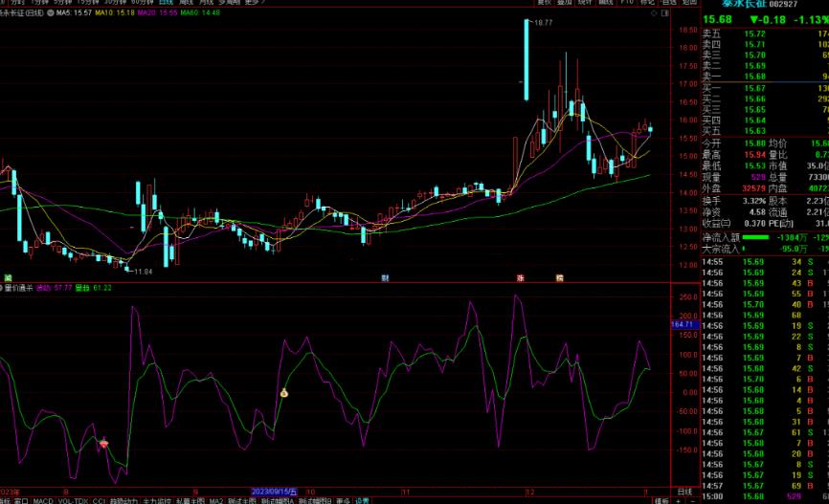Click the diamond icon at chart top-right
This screenshot has width=829, height=504.
(654, 13)
